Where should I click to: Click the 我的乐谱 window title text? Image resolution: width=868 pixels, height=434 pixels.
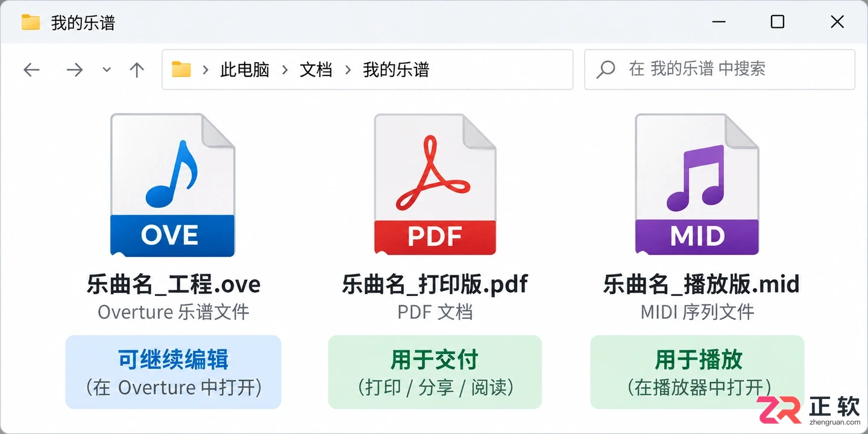click(x=83, y=23)
